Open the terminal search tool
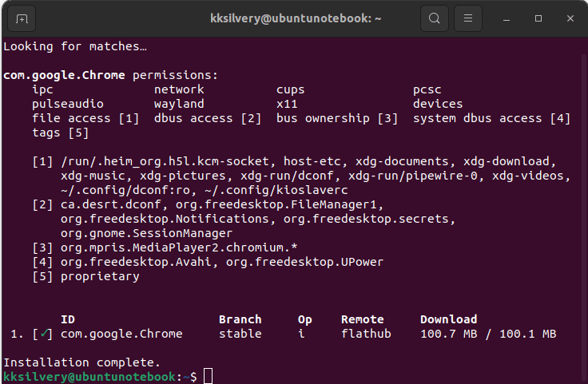Screen dimensions: 588x384 pyautogui.click(x=435, y=18)
